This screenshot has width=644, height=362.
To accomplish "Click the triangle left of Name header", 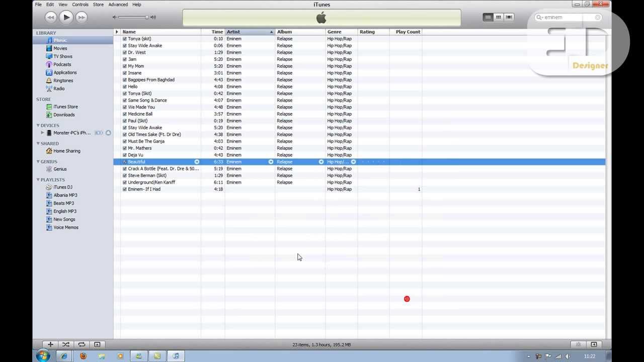I will 117,32.
